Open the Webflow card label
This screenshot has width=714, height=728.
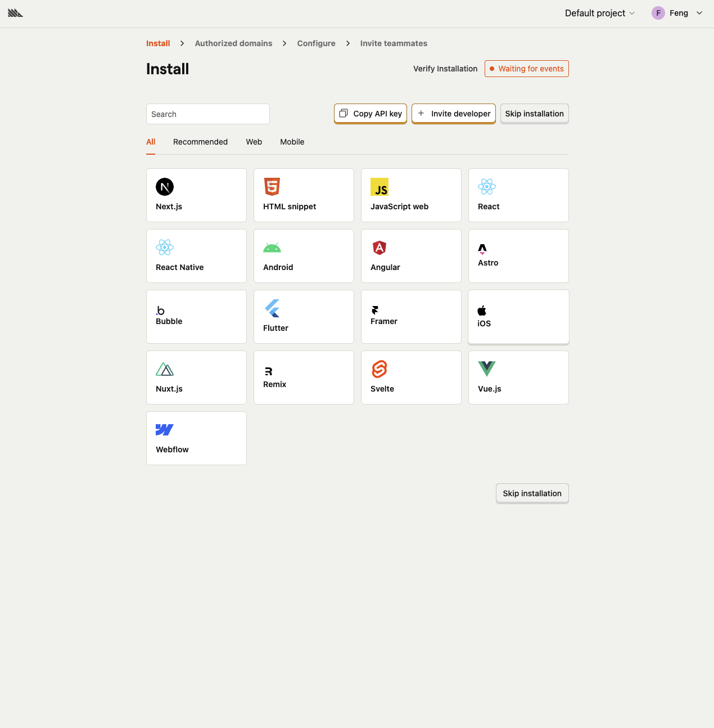click(x=172, y=450)
